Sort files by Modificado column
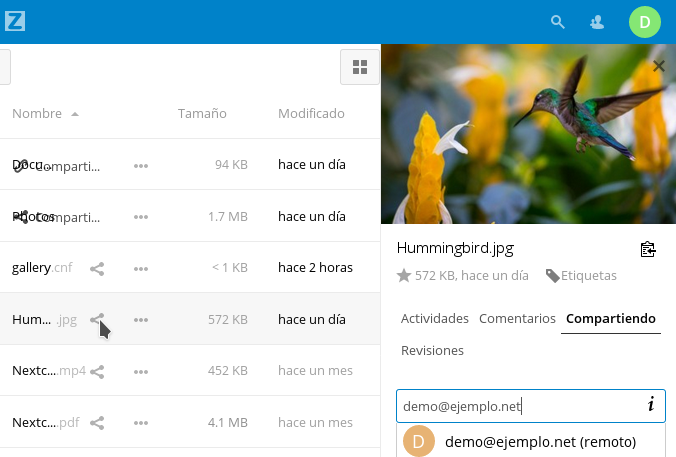676x457 pixels. (311, 113)
